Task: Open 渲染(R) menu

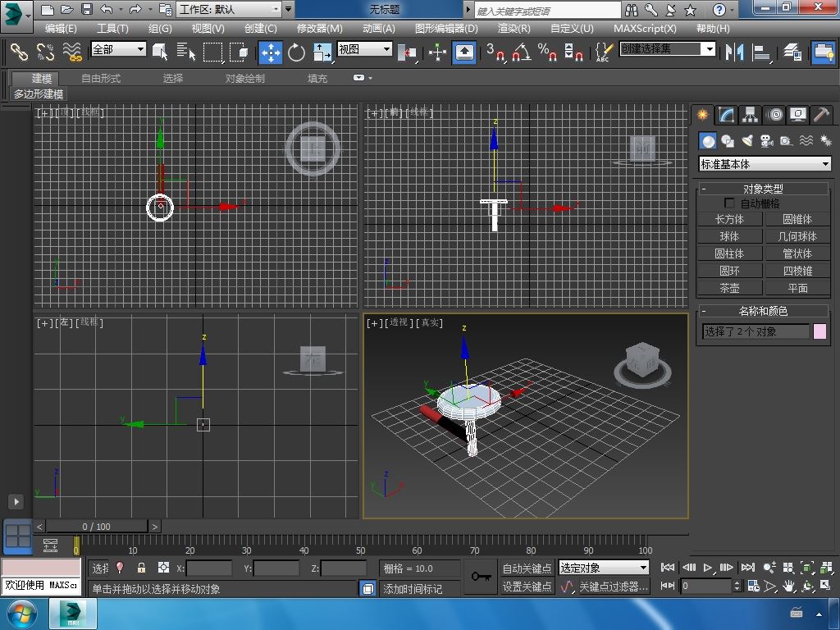Action: pos(514,29)
